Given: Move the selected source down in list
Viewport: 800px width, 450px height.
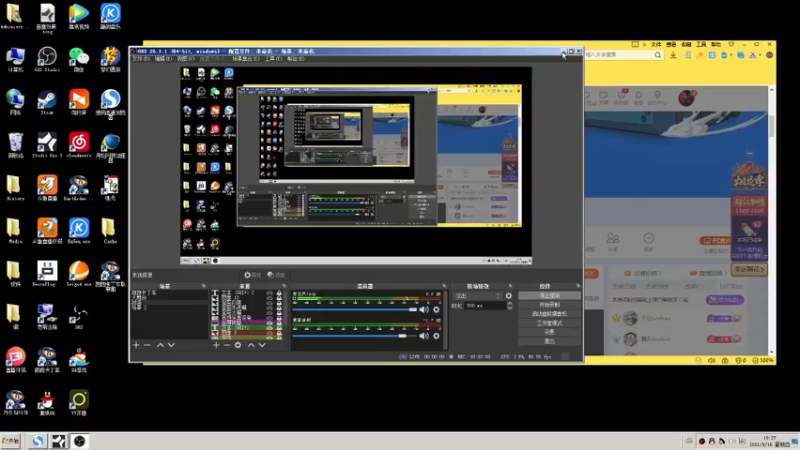Looking at the screenshot, I should 262,345.
